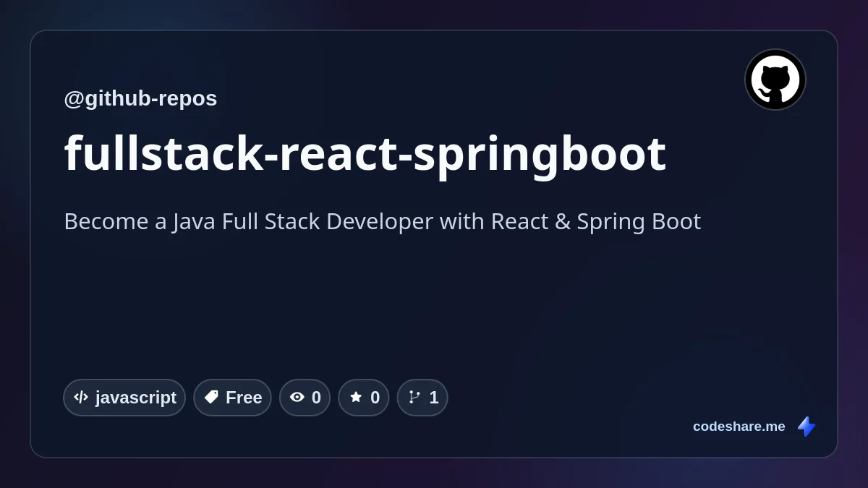The image size is (868, 488).
Task: Click the star icon in stats
Action: click(356, 397)
